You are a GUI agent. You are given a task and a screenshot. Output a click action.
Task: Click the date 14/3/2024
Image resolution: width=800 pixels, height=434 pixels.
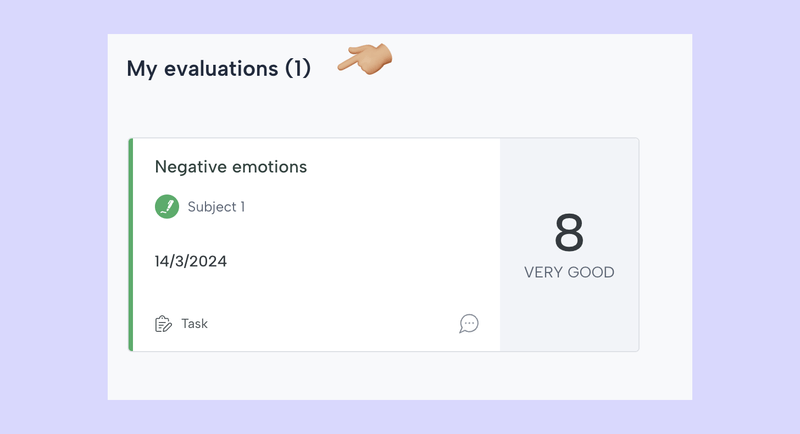coord(190,262)
